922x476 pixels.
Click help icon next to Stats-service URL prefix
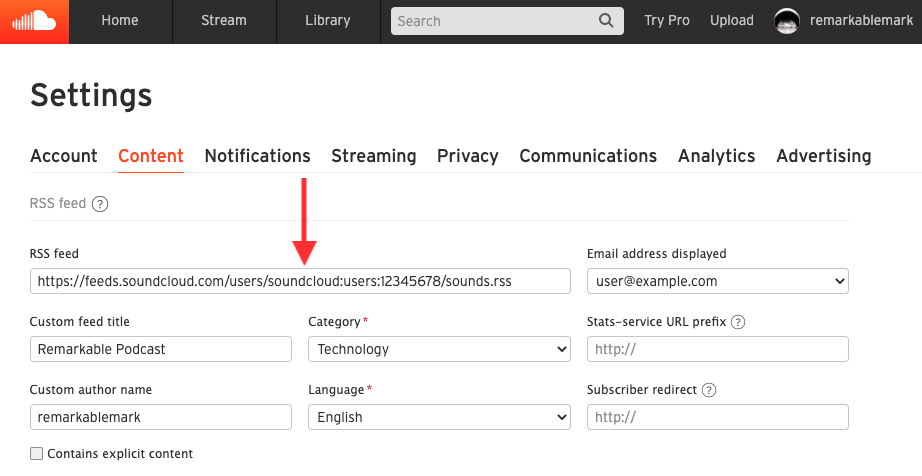point(737,322)
